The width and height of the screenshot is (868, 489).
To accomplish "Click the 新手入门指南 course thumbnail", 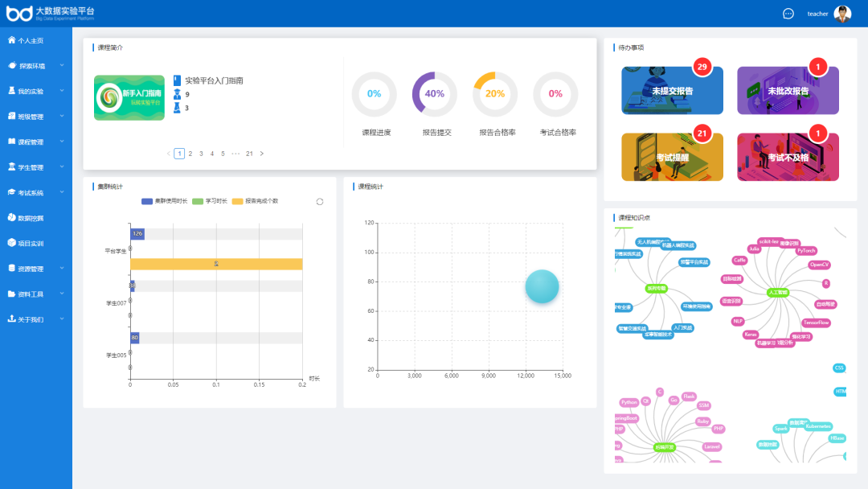I will coord(129,97).
